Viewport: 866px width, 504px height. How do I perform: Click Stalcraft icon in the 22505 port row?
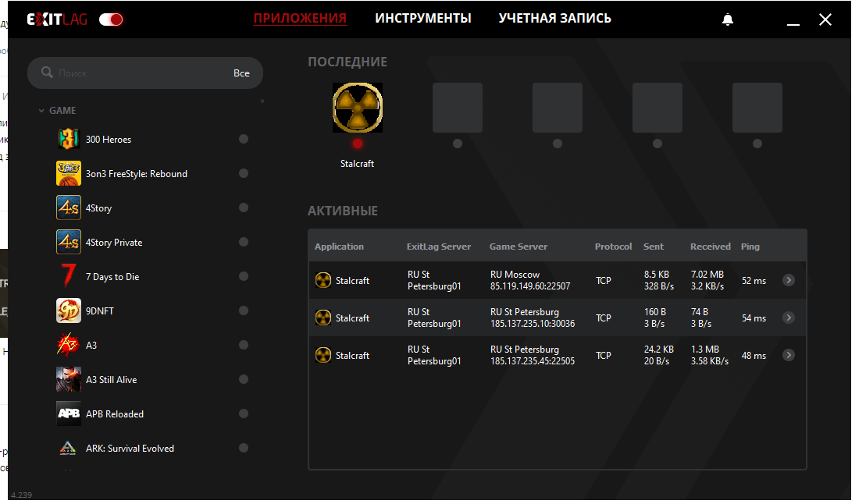pos(323,356)
